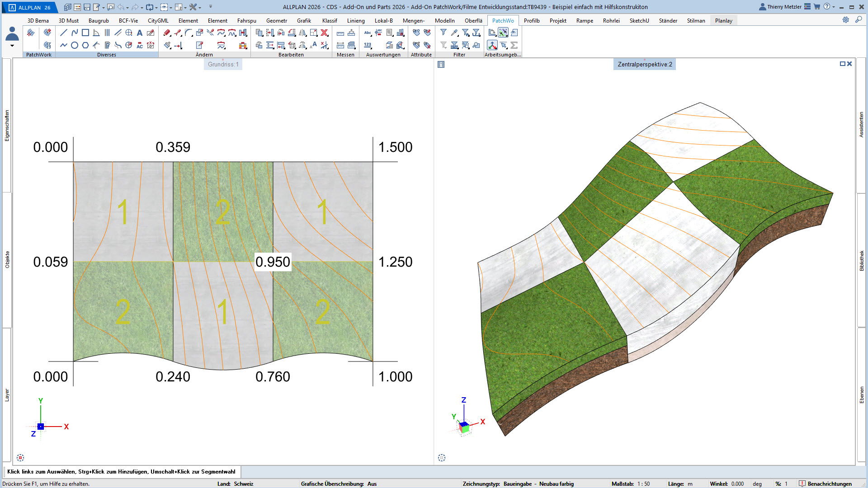This screenshot has width=868, height=488.
Task: Select the text 'A' tool in Diverses
Action: point(139,33)
